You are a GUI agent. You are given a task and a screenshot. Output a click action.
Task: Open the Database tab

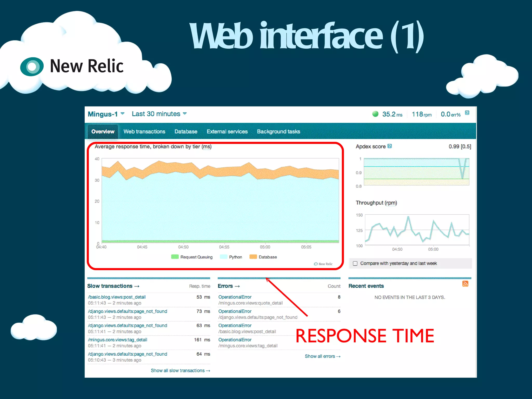point(186,131)
